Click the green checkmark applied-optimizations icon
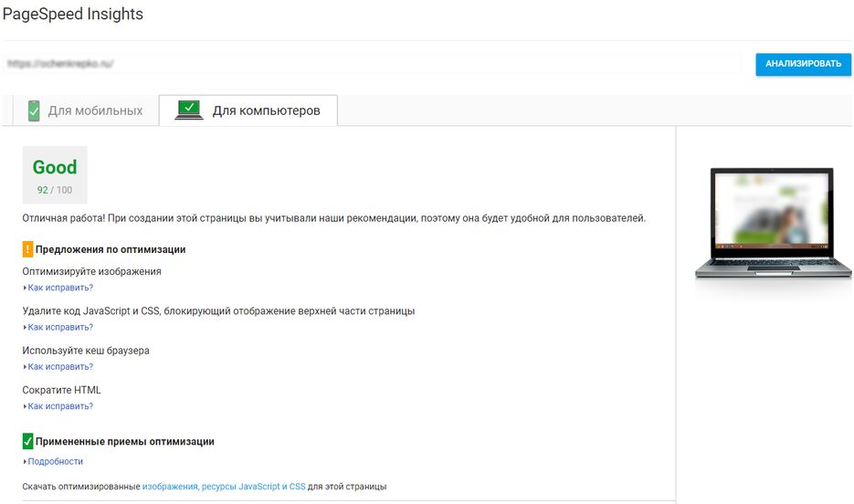The image size is (854, 504). 27,441
